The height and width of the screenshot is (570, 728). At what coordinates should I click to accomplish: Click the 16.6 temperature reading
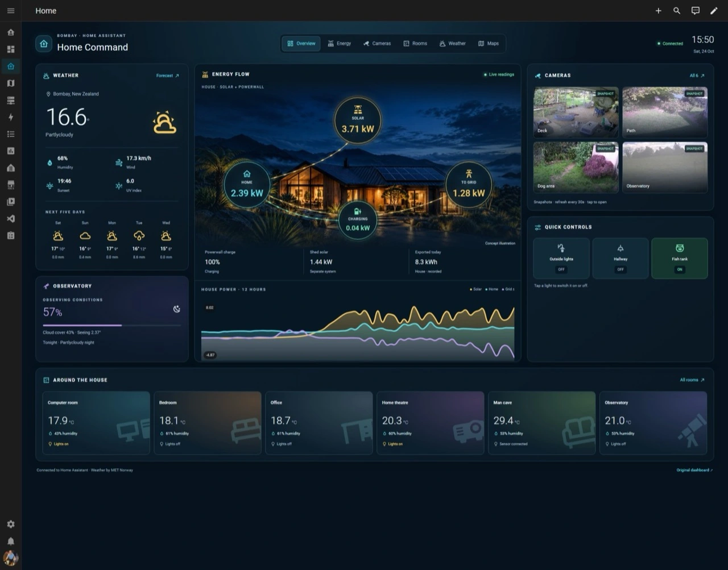point(67,118)
